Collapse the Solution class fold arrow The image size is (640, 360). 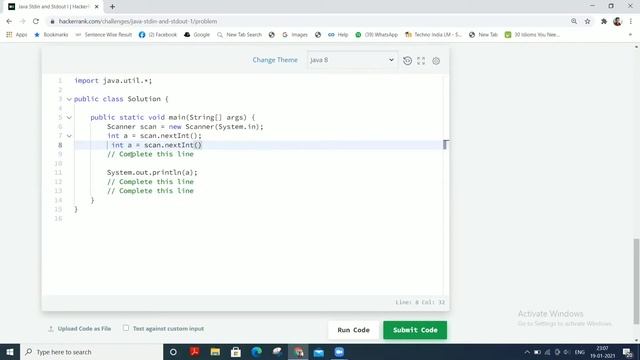click(x=69, y=99)
